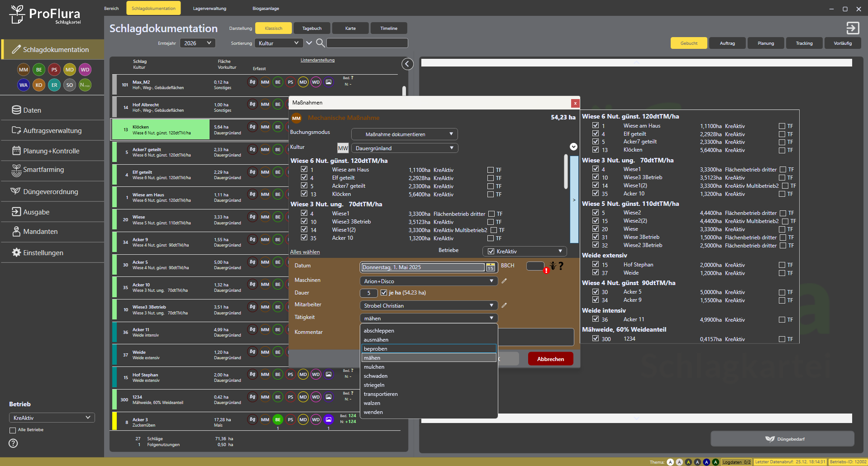Click the 'Alles wählen' link

305,252
